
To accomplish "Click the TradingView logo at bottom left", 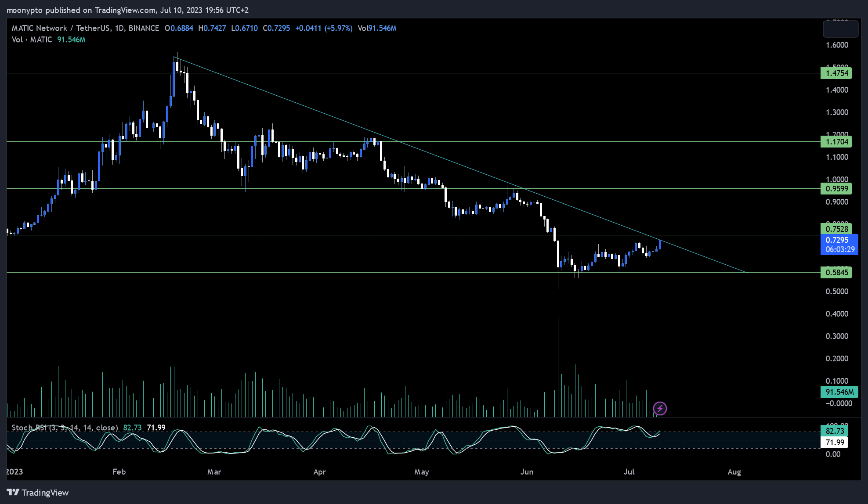I will pos(38,493).
